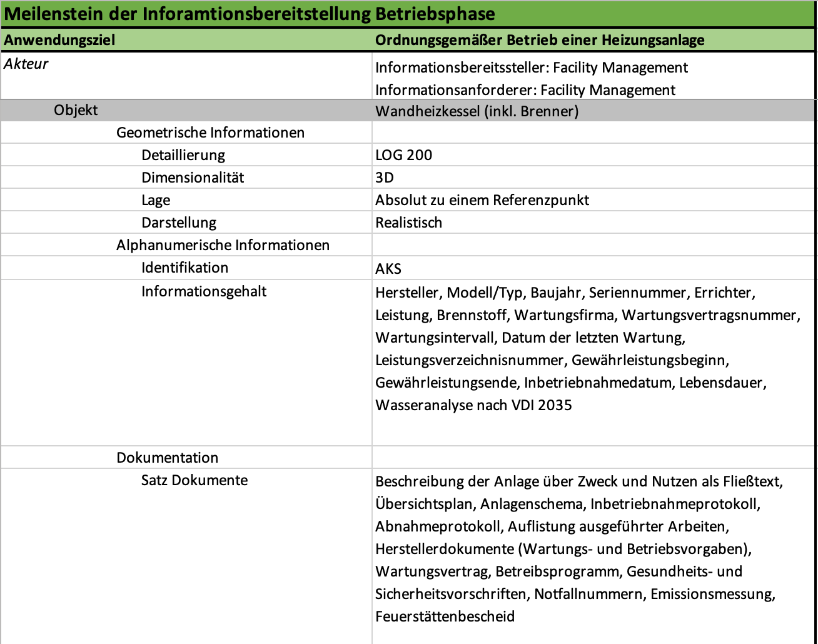This screenshot has height=644, width=818.
Task: Select the 'Ordnungsgemäßer Betrieb einer Heizungsanlage' cell
Action: [539, 40]
